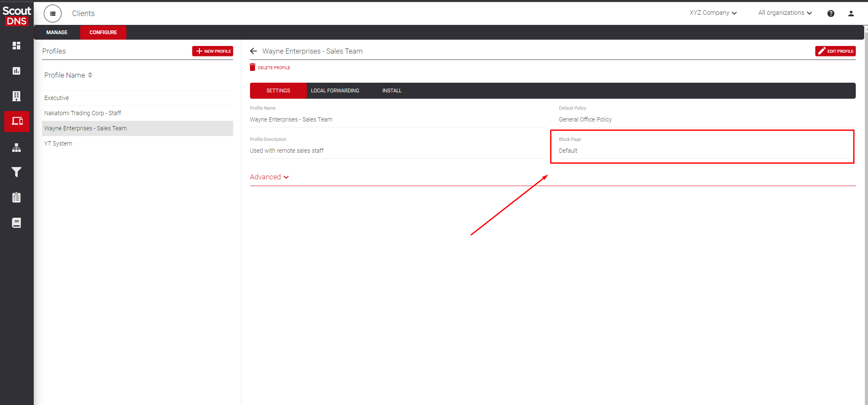Open the All organizations dropdown

tap(785, 13)
